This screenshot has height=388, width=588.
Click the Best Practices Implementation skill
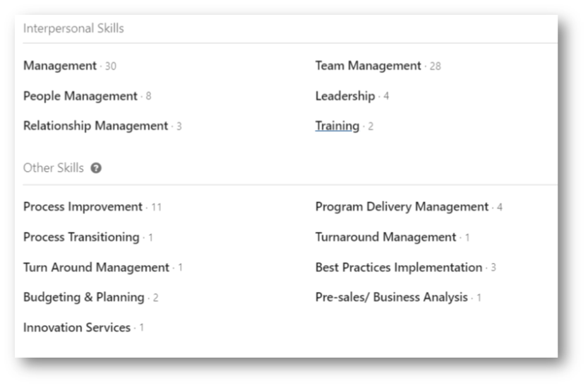click(399, 267)
